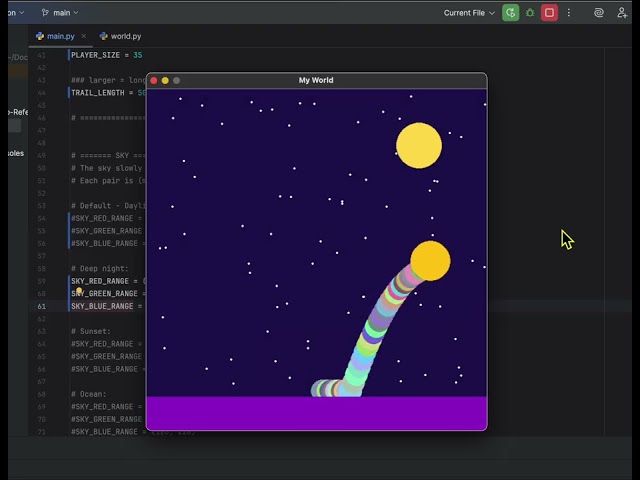Image resolution: width=640 pixels, height=480 pixels.
Task: Click the '# Deep night:' comment
Action: tap(100, 269)
